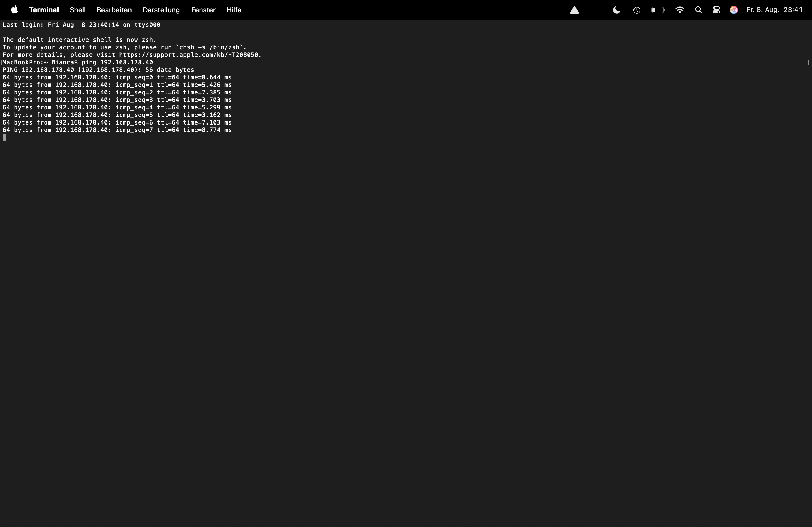Screen dimensions: 812x527
Task: Click the date and time clock
Action: 774,10
